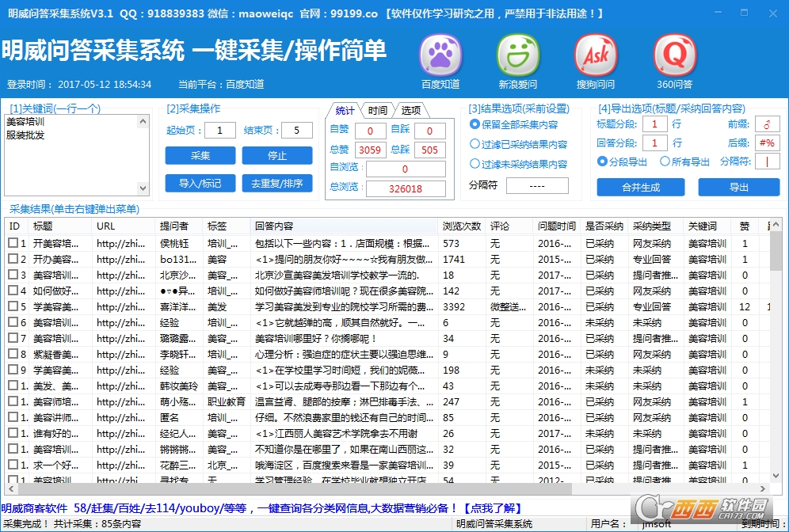Click the 去重复/排序 button

(277, 183)
